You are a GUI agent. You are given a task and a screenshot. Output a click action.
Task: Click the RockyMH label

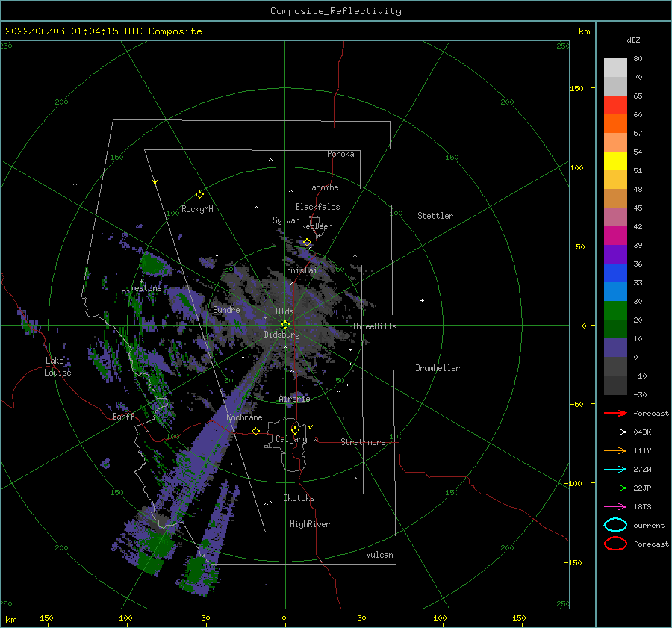click(x=197, y=209)
